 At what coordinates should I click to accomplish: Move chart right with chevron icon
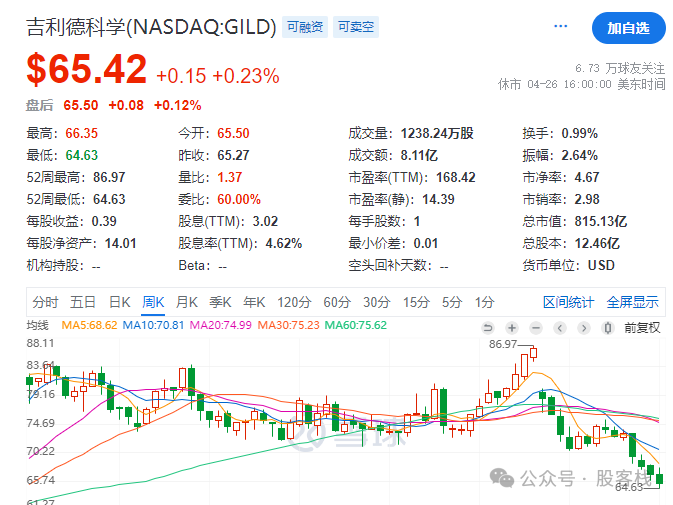coord(584,328)
